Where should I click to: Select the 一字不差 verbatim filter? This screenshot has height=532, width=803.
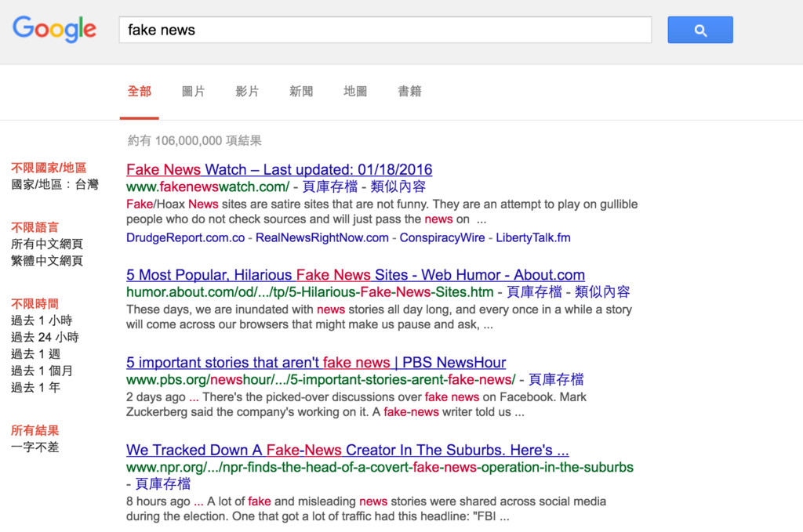click(35, 447)
